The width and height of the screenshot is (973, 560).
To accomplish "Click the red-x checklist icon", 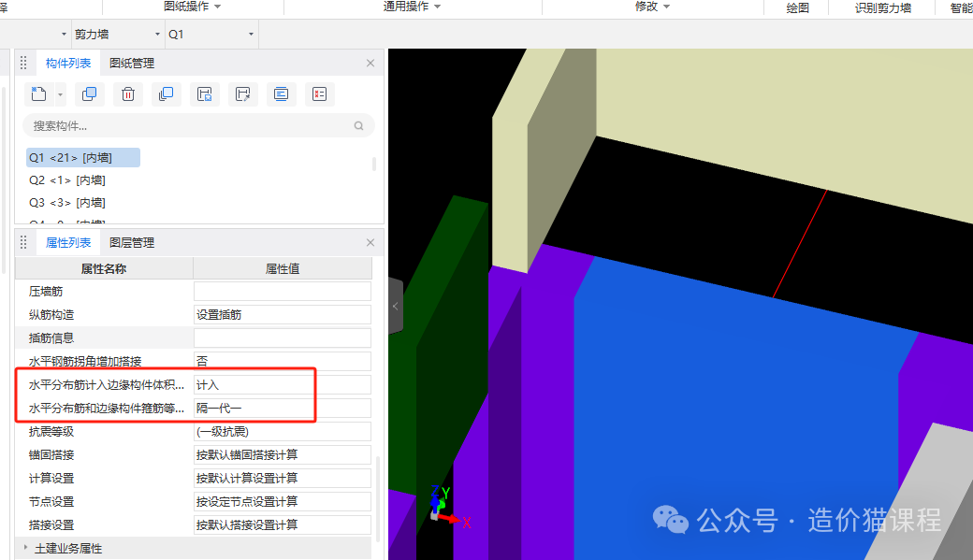I will click(320, 94).
